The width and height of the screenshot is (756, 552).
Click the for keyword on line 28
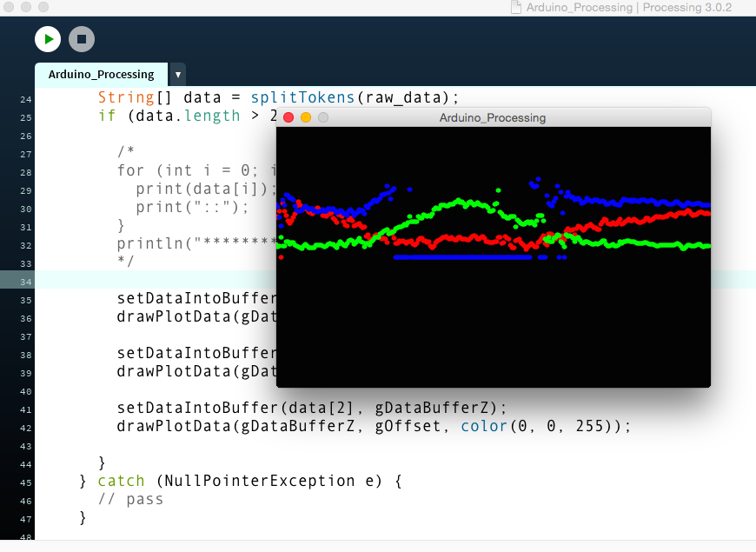click(x=130, y=170)
